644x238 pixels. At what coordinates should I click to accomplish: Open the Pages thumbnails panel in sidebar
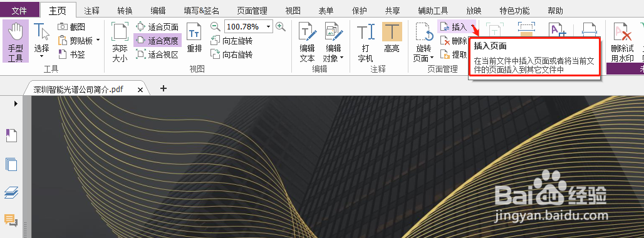(x=11, y=164)
